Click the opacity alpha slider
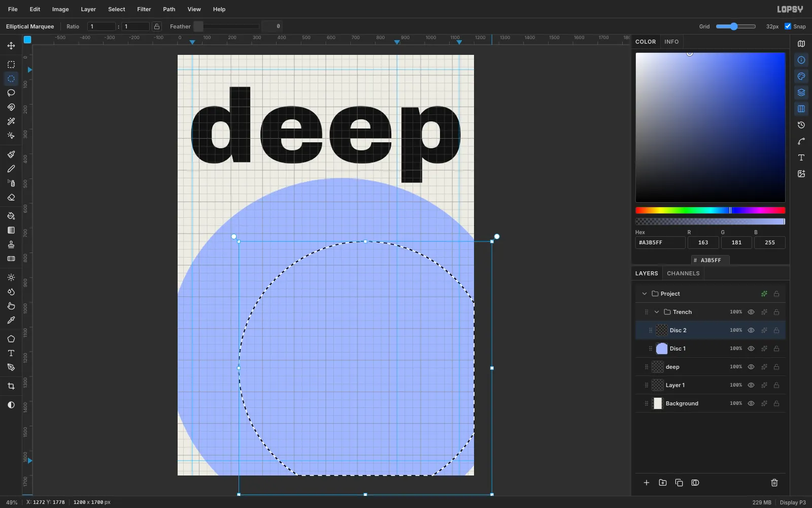The height and width of the screenshot is (508, 812). [710, 221]
